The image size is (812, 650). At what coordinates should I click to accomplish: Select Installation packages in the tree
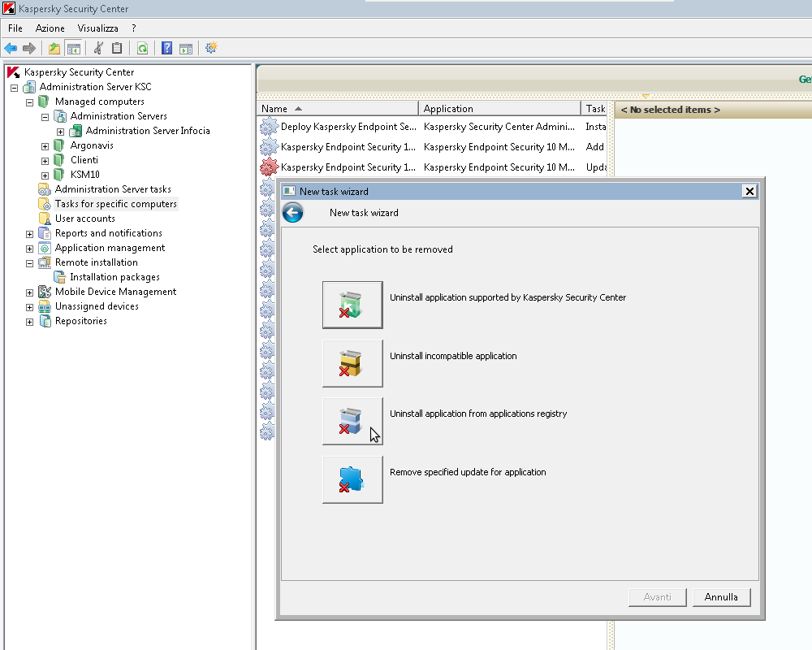tap(114, 277)
